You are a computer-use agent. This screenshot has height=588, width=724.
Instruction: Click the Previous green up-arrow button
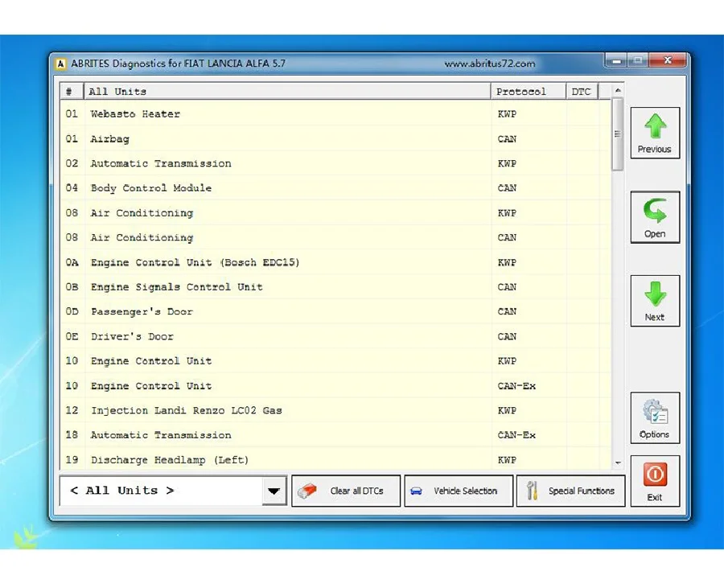[655, 133]
